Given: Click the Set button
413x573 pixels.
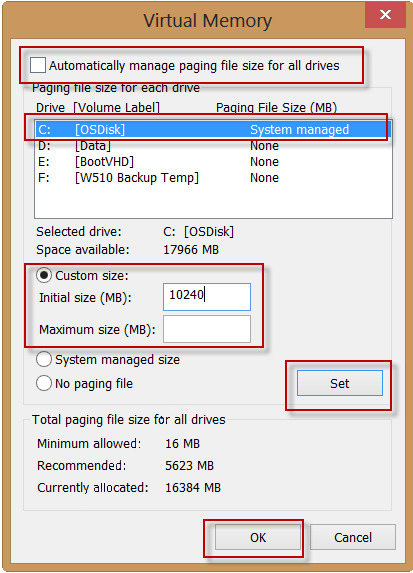Looking at the screenshot, I should (x=340, y=383).
